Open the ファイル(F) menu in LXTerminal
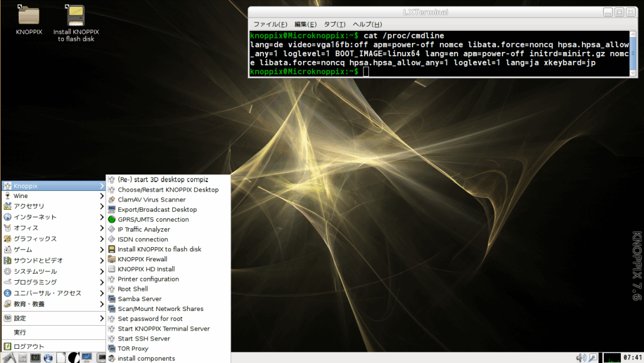 (x=271, y=24)
